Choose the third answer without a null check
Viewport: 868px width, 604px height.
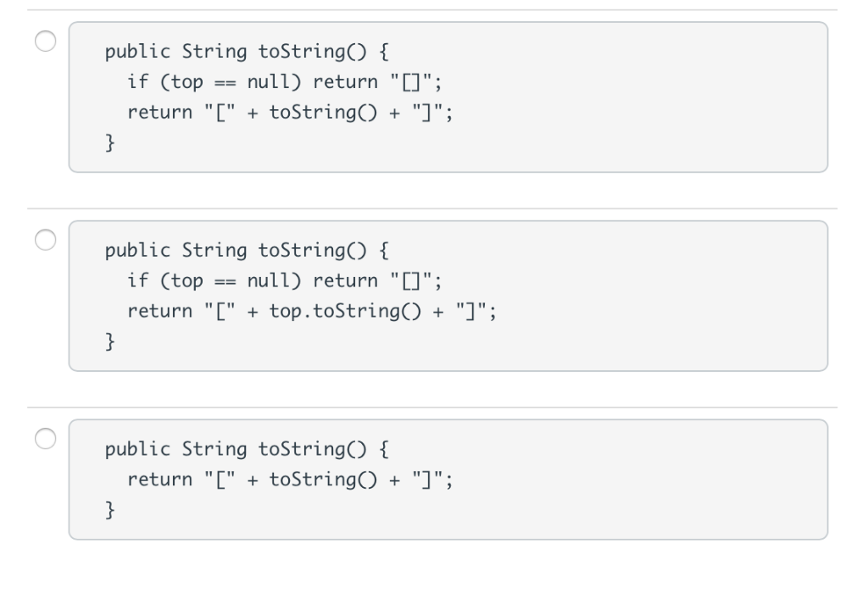tap(45, 440)
